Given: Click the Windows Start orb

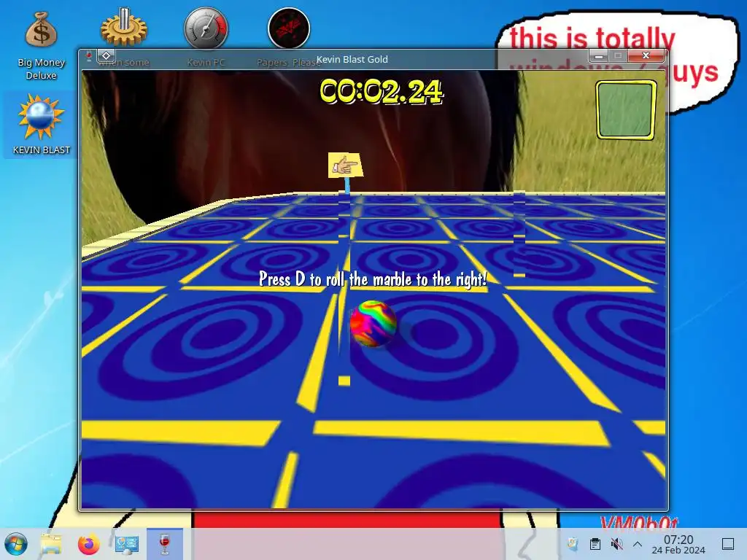Looking at the screenshot, I should coord(16,543).
